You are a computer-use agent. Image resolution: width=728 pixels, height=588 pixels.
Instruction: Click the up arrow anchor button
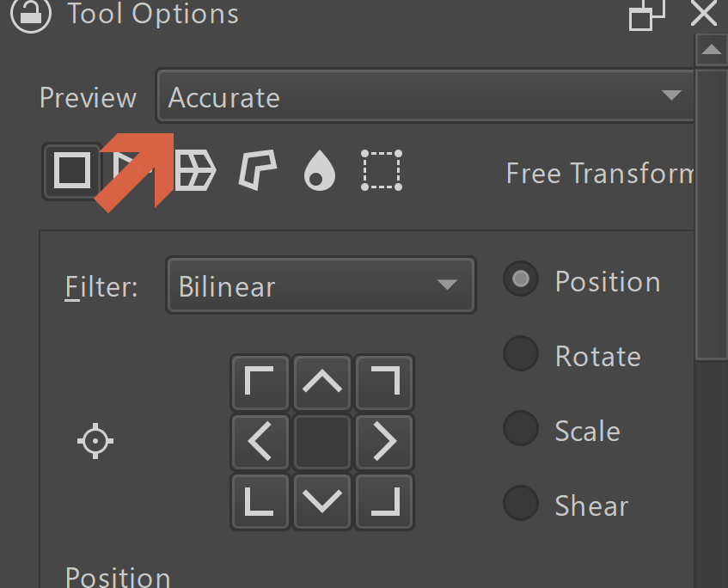[x=322, y=382]
